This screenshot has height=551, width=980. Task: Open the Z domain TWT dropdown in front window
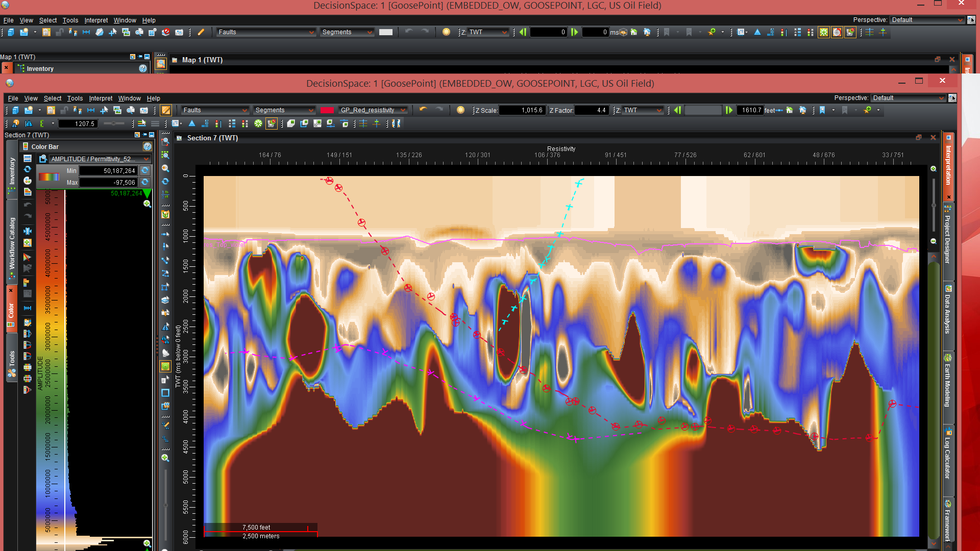point(643,110)
